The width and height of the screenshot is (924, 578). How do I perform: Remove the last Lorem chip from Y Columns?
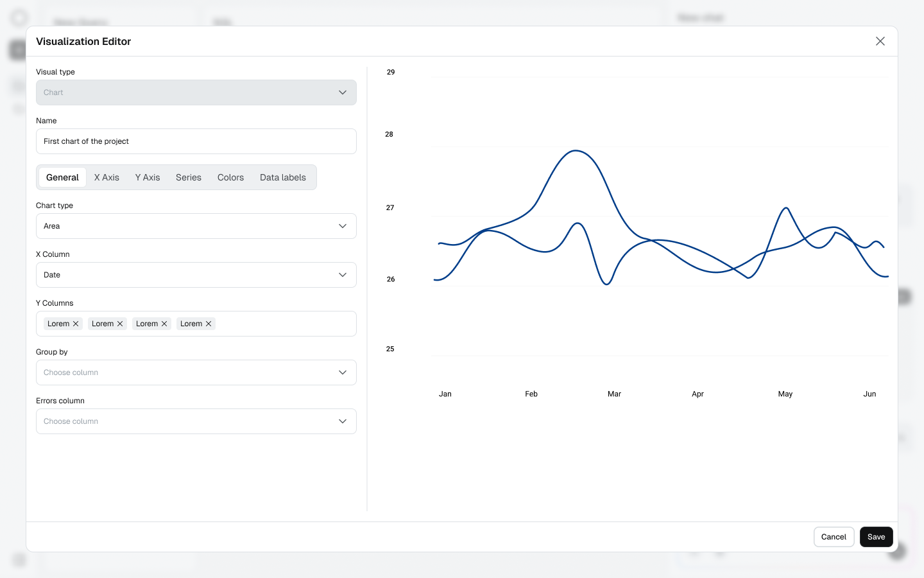209,324
